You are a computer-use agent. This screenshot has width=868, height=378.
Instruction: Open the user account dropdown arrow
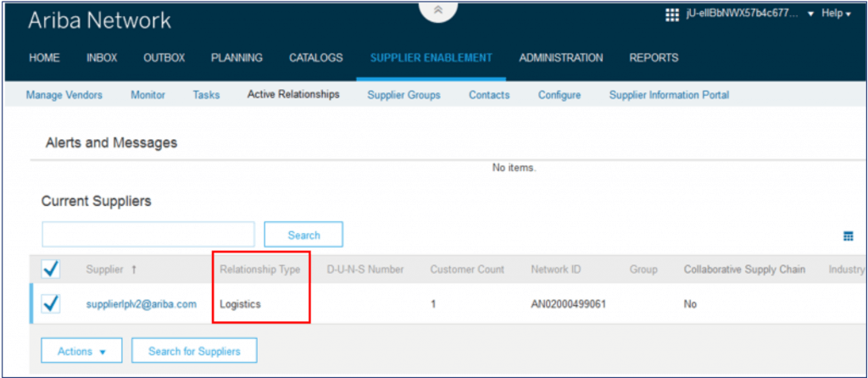(810, 14)
